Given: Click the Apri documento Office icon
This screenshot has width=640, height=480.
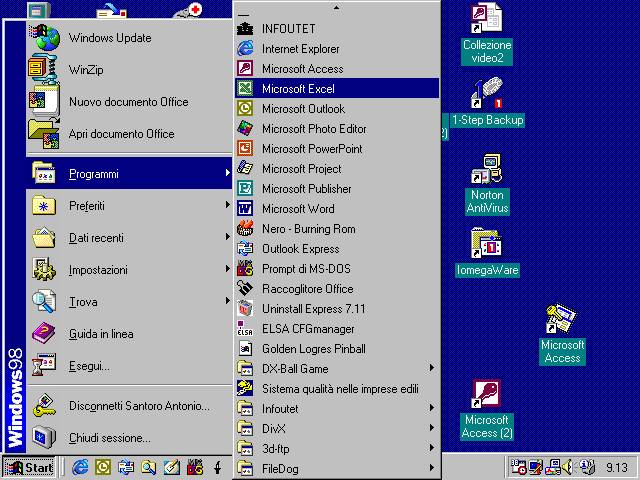Looking at the screenshot, I should click(x=44, y=133).
